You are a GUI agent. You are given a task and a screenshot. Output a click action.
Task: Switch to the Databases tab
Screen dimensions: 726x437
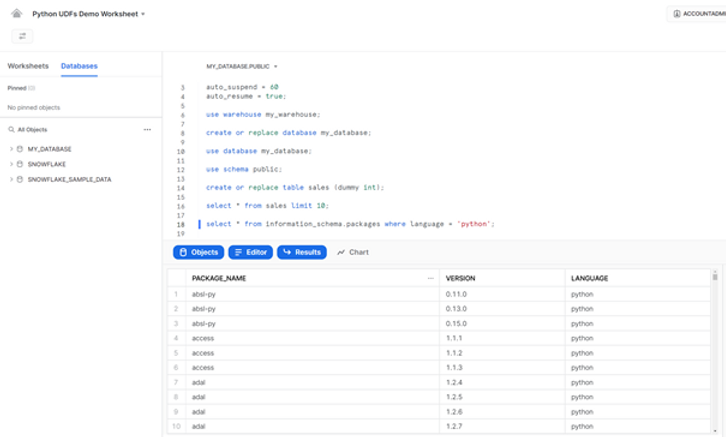point(79,66)
